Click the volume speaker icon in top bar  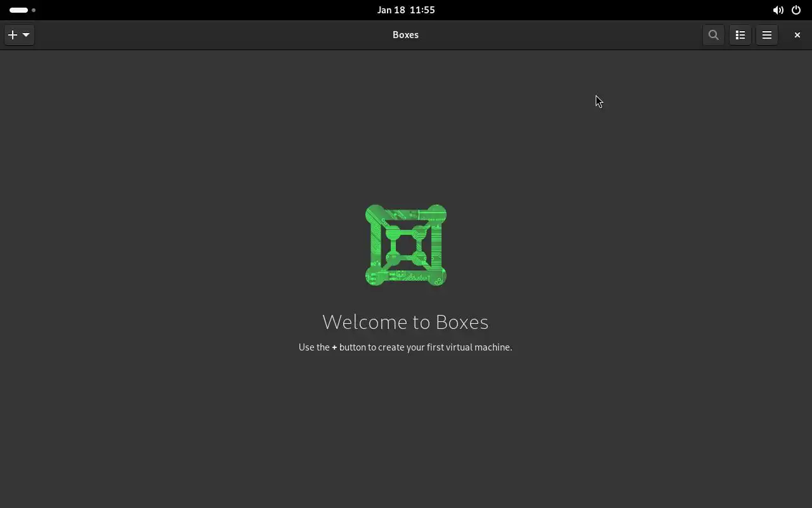click(778, 10)
